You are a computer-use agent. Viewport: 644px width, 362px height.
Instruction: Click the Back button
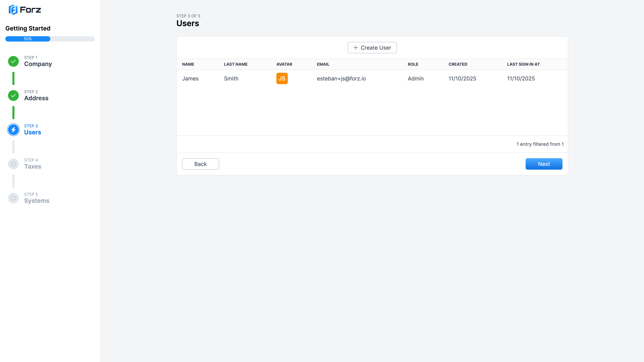click(201, 164)
